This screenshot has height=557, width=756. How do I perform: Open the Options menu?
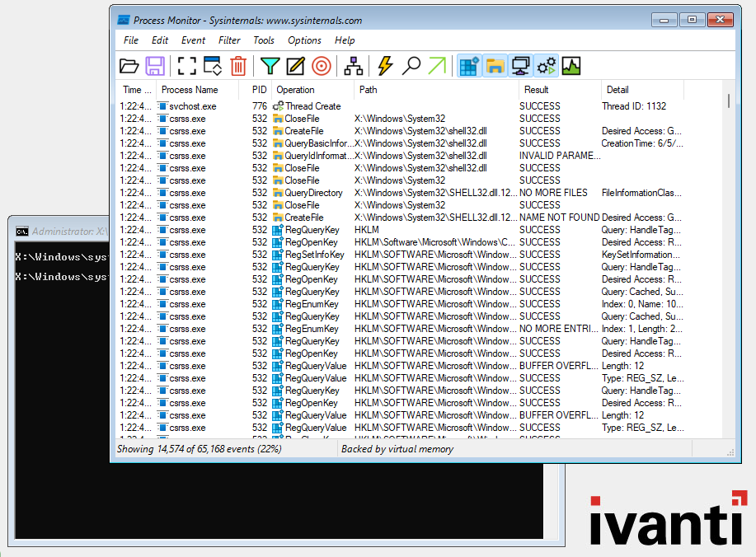coord(304,40)
